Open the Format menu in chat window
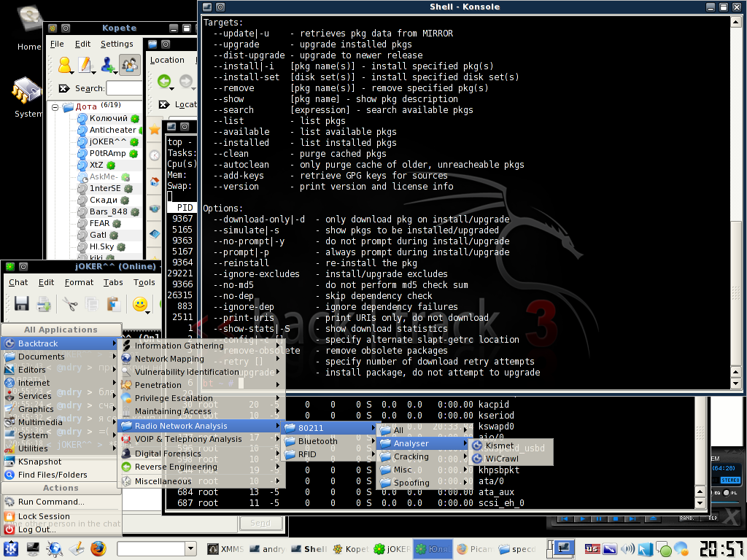Image resolution: width=747 pixels, height=560 pixels. click(79, 282)
